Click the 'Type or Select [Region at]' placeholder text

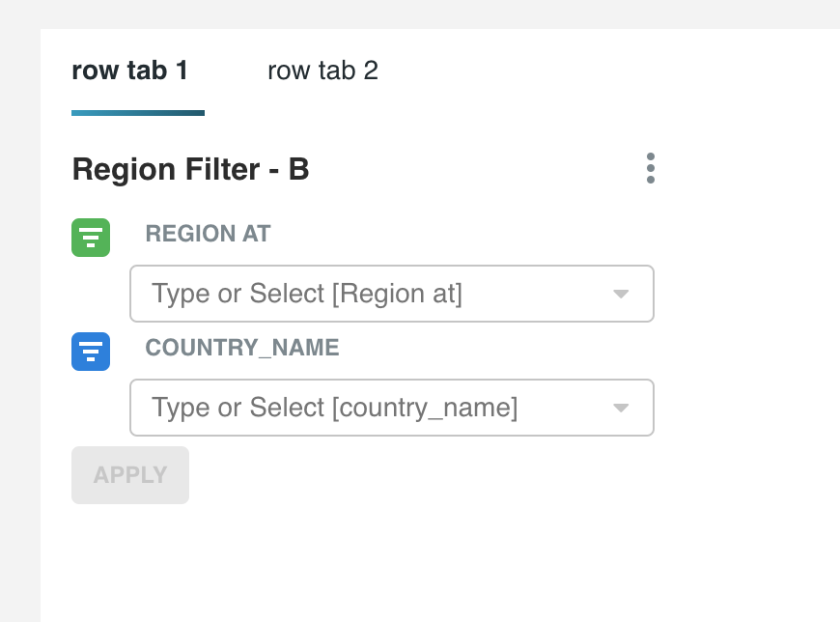pos(307,294)
